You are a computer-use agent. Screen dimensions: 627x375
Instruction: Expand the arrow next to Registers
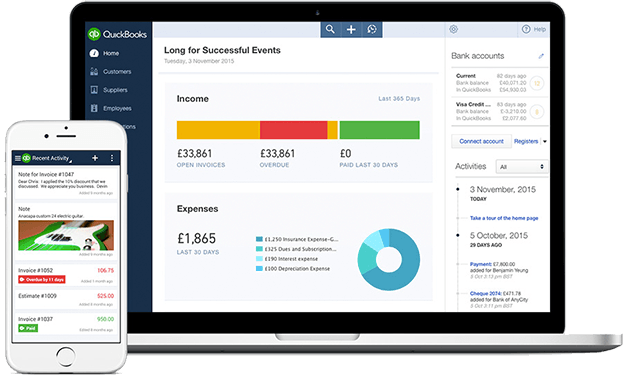click(x=545, y=142)
